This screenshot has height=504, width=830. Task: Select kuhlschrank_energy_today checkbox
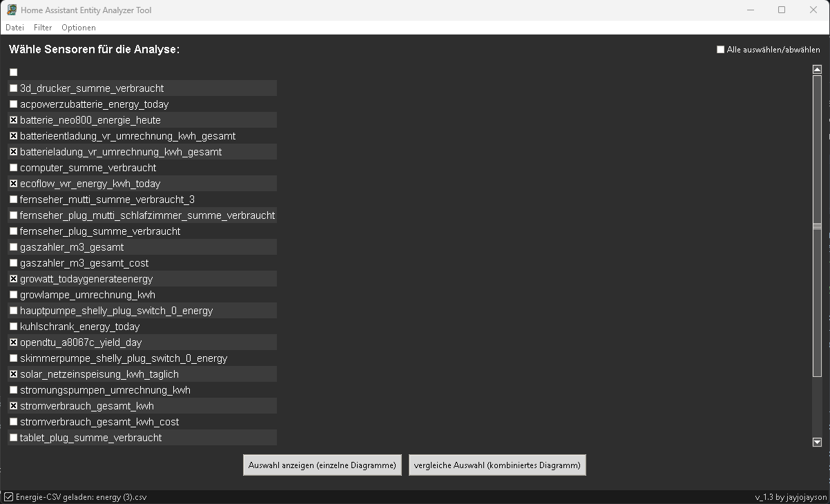(x=13, y=327)
